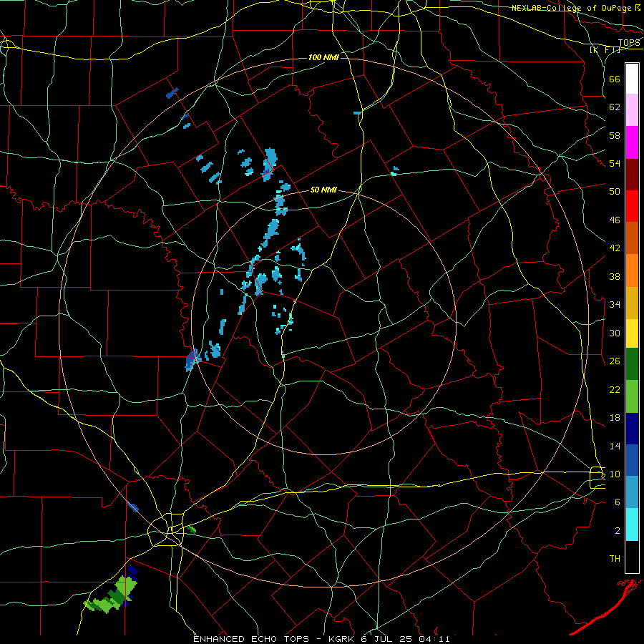Click the yellow legend swatch near 30
This screenshot has height=644, width=644.
coord(632,333)
